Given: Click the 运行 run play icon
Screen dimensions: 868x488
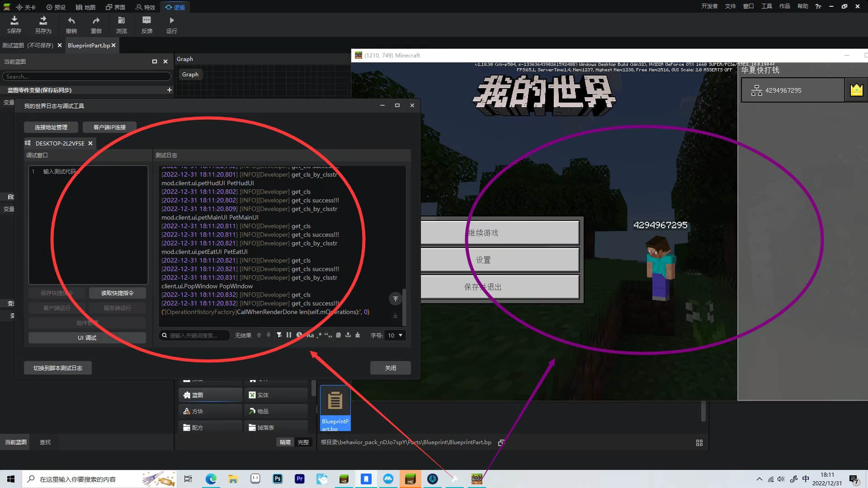Looking at the screenshot, I should [x=171, y=24].
